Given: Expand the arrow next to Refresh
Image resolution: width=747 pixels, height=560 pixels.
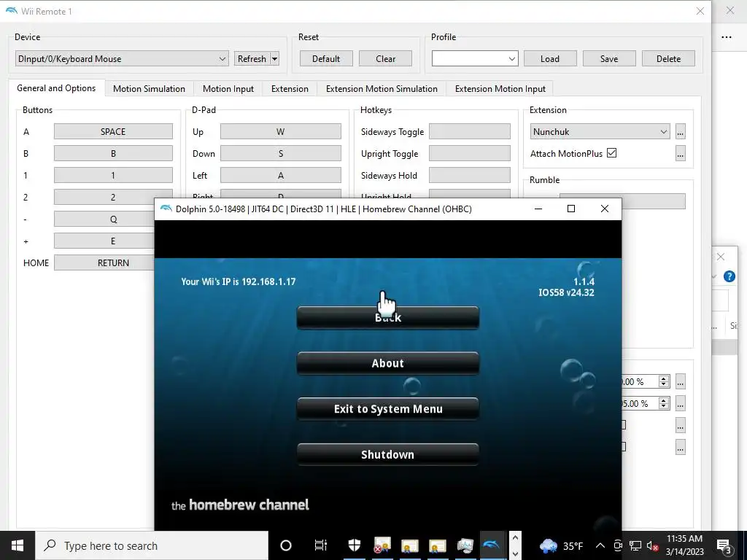Looking at the screenshot, I should (274, 58).
